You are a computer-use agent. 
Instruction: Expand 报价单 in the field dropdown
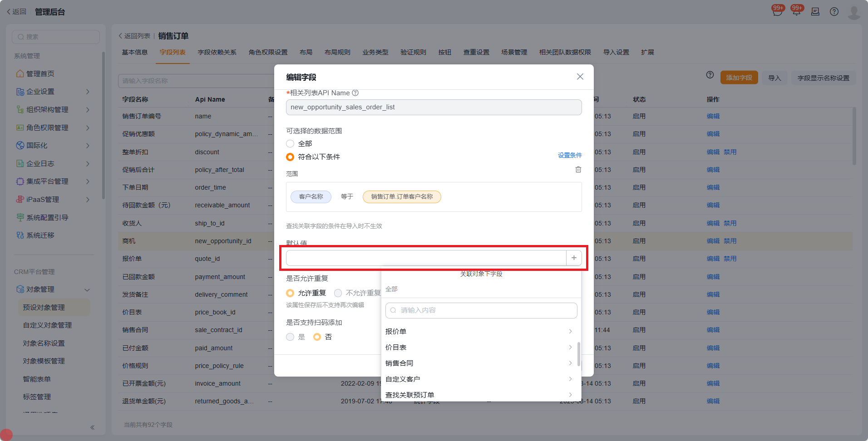tap(570, 332)
